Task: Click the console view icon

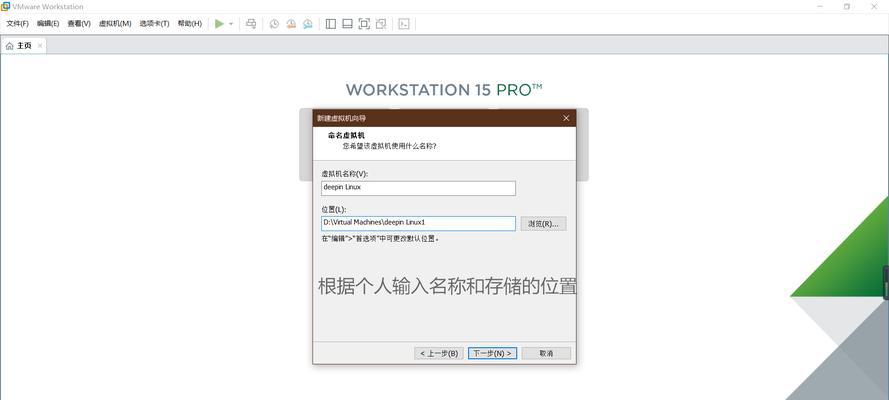Action: (404, 24)
